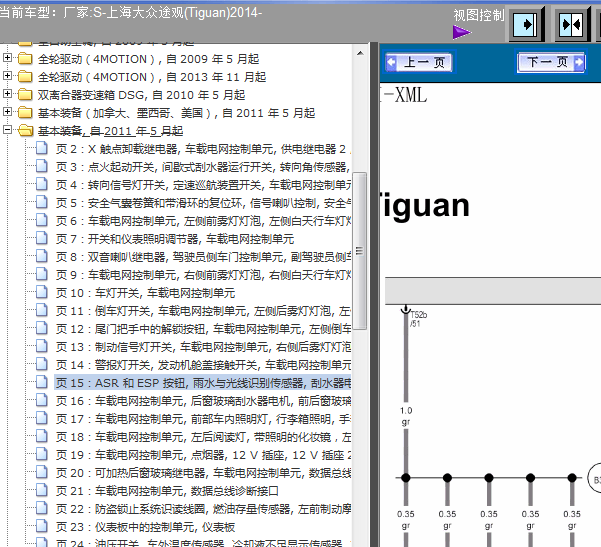Screen dimensions: 601x547
Task: Open 页 21 : 数据总线诊断接口
Action: pyautogui.click(x=167, y=491)
